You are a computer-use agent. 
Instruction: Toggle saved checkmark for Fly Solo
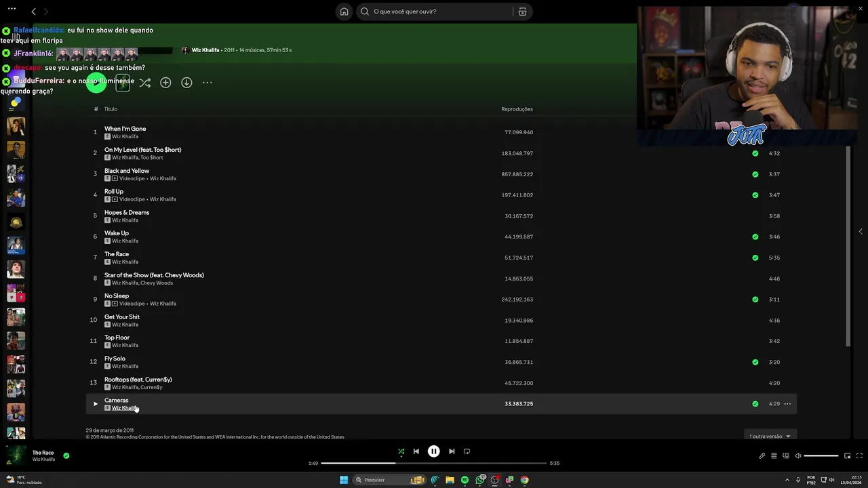pos(755,362)
